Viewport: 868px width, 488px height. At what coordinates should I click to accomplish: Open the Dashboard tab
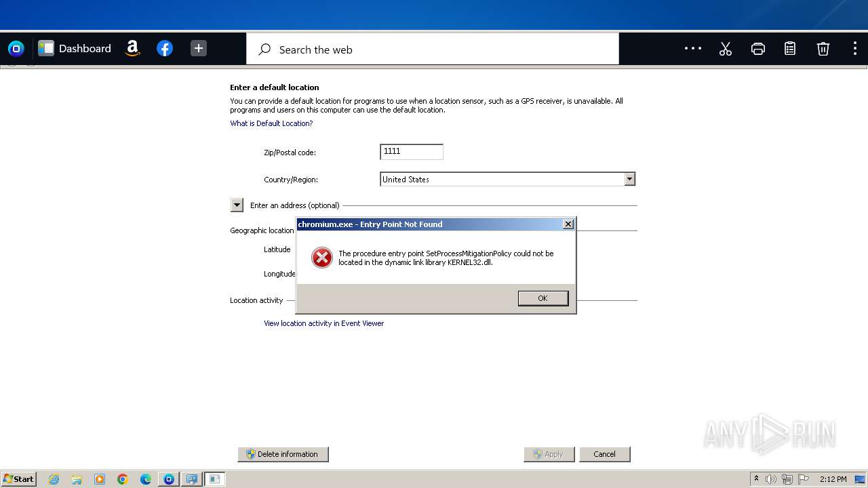pos(75,49)
